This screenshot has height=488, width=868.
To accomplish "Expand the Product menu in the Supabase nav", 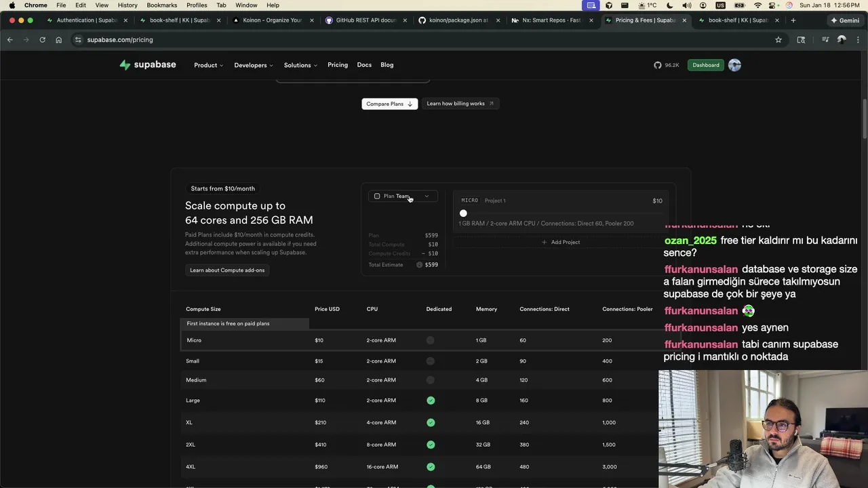I will 208,65.
